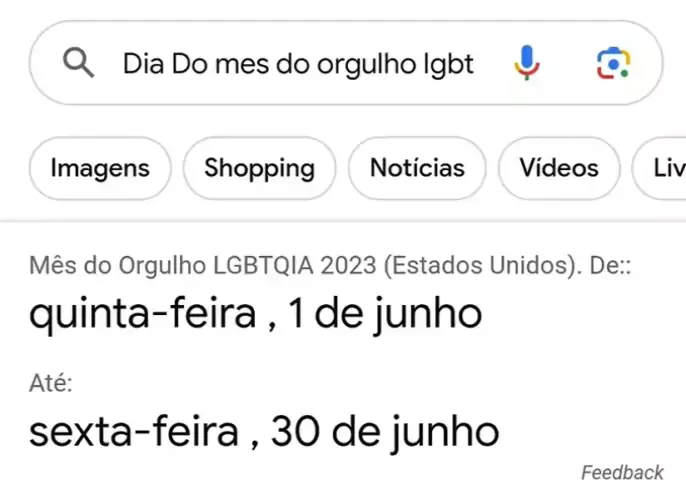686x480 pixels.
Task: Show Vídeos search results
Action: (559, 168)
